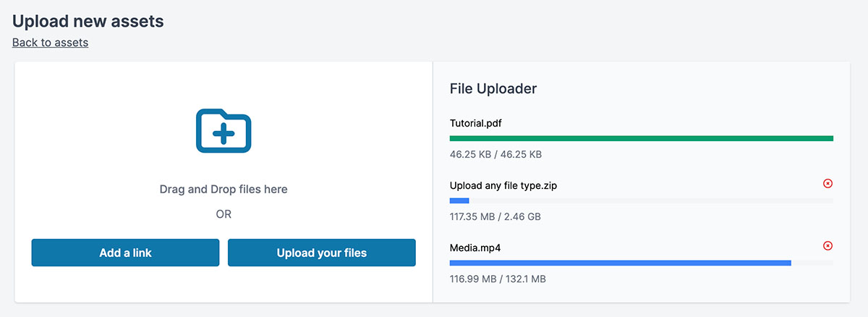Click the Upload your files button
The image size is (868, 317).
point(322,253)
